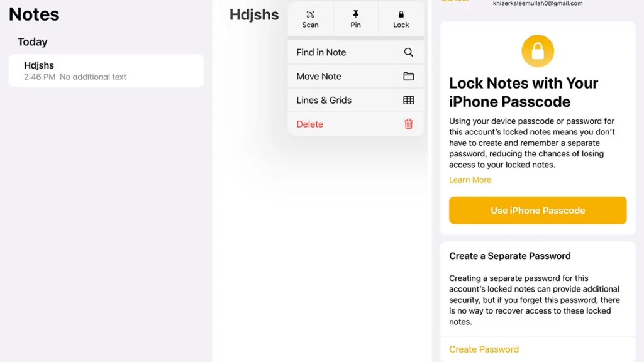Choose Move Note menu entry
644x362 pixels.
click(356, 76)
